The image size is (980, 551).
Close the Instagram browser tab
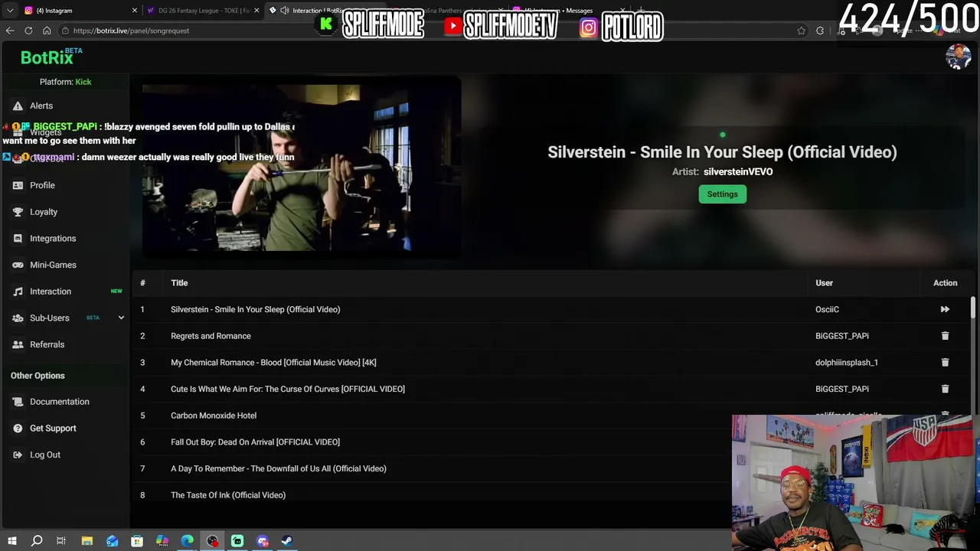[135, 11]
